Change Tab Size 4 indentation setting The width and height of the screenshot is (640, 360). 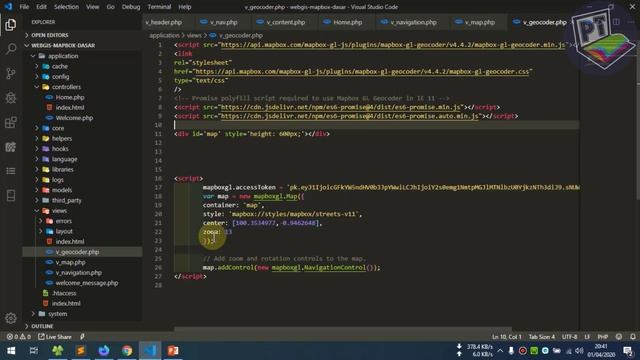(x=542, y=337)
